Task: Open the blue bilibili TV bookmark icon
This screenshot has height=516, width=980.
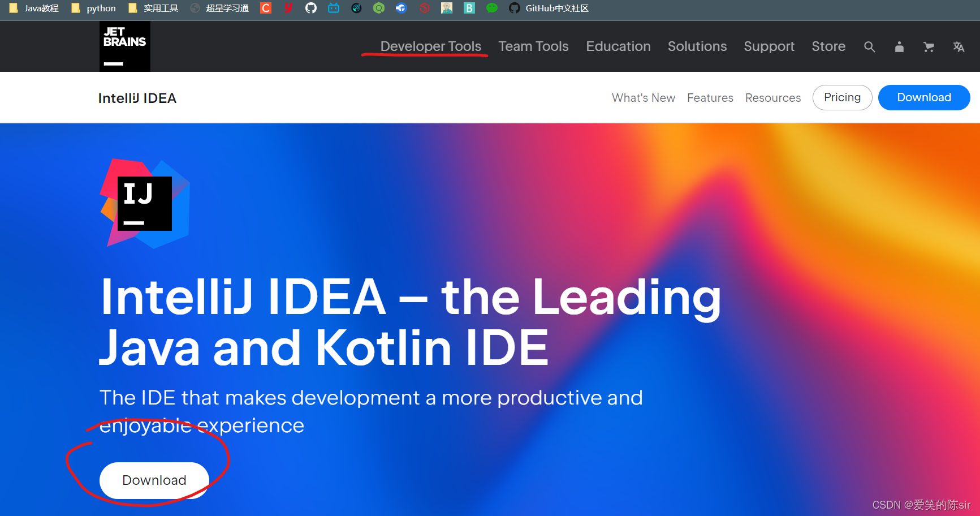Action: click(334, 8)
